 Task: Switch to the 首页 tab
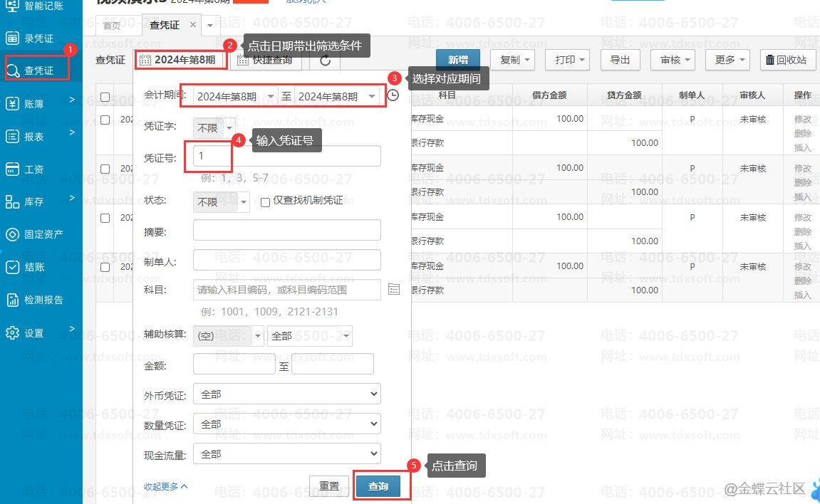pos(112,26)
